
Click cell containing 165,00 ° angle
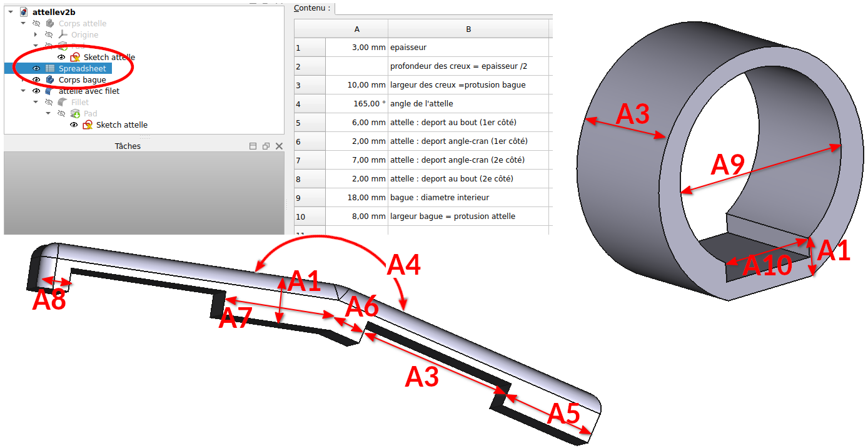click(x=356, y=104)
